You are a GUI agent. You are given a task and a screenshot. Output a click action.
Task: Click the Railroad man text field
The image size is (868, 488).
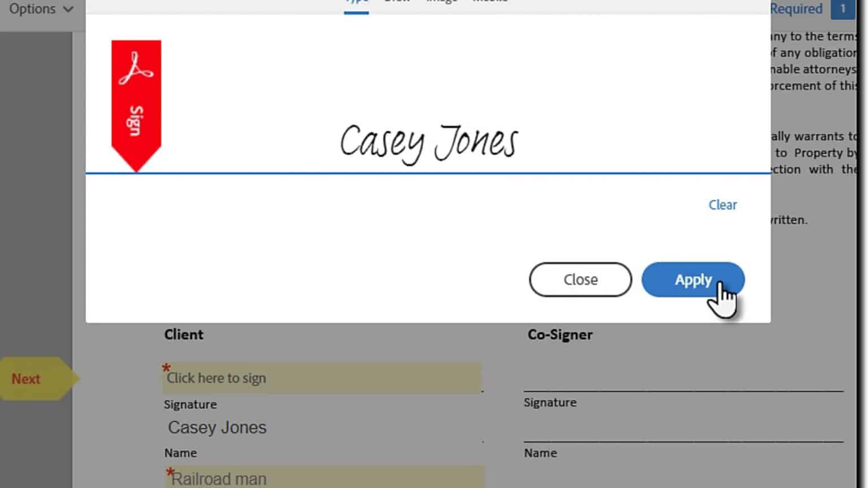point(325,478)
